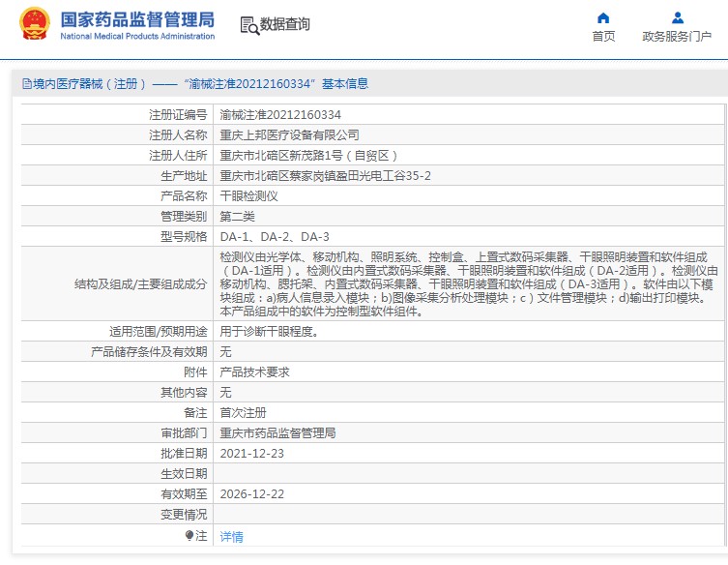
Task: Click 国家药品监督管理局 site title
Action: pos(137,19)
